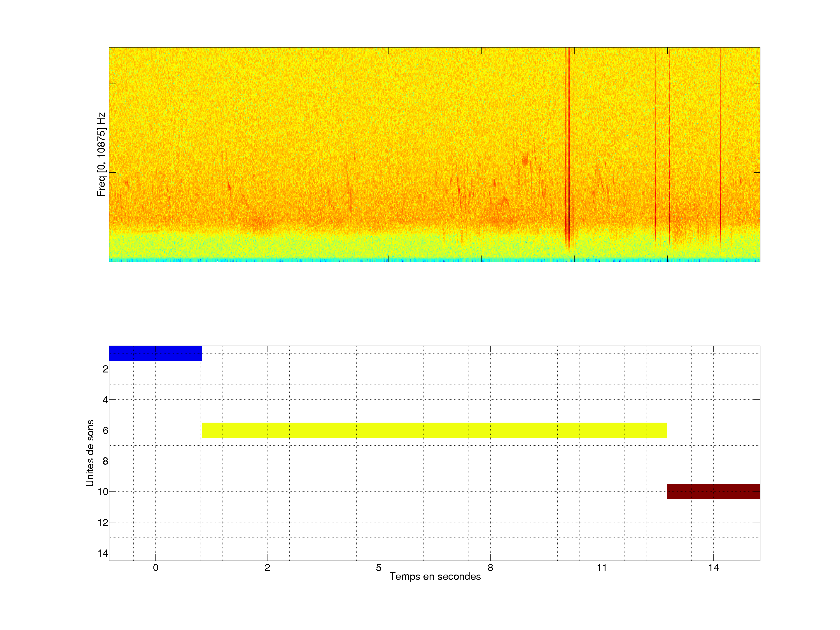Click the y-axis tick label 8
Image resolution: width=840 pixels, height=630 pixels.
pyautogui.click(x=105, y=461)
